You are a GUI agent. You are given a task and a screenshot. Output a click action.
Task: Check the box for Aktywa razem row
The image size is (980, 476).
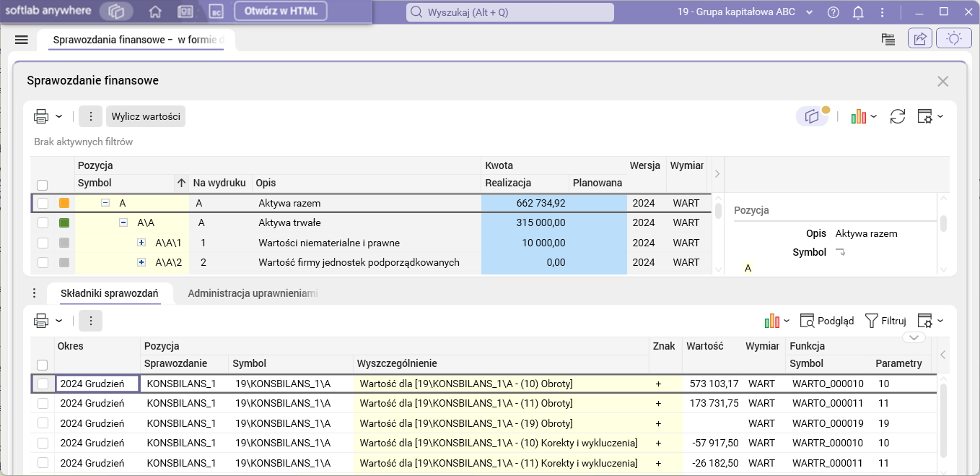point(43,204)
